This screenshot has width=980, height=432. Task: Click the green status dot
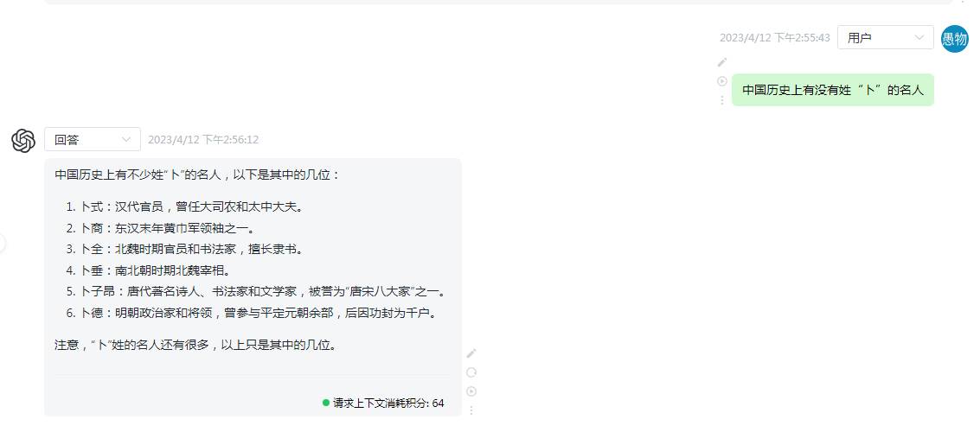tap(325, 403)
